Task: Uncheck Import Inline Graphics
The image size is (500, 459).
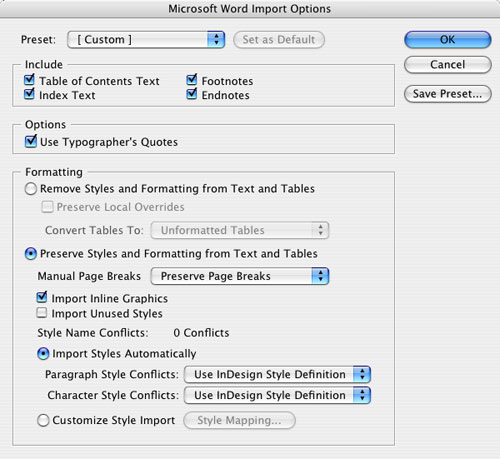Action: 42,297
